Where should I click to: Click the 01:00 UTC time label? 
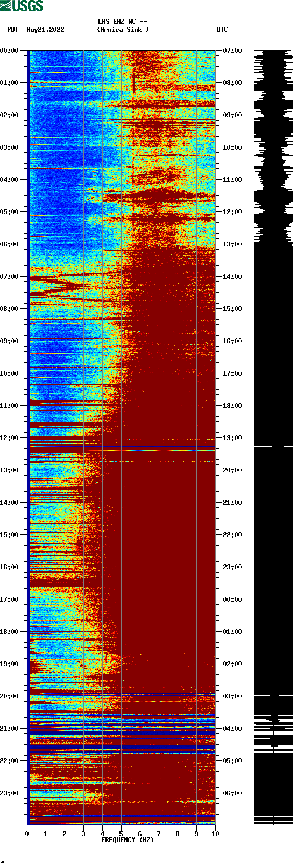click(232, 632)
